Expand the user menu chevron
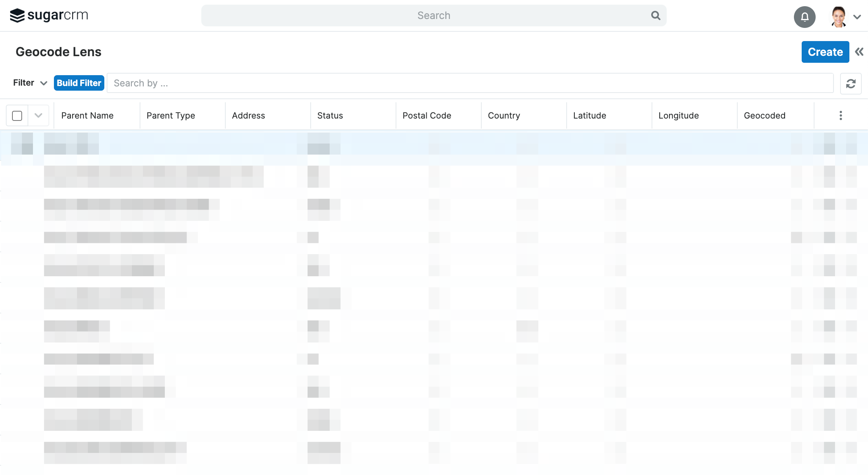 coord(857,17)
